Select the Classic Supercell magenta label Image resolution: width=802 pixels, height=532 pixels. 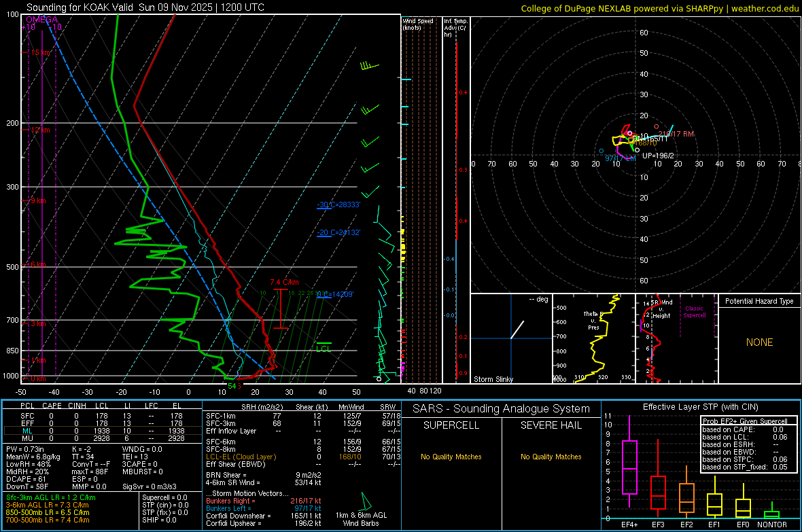point(695,312)
